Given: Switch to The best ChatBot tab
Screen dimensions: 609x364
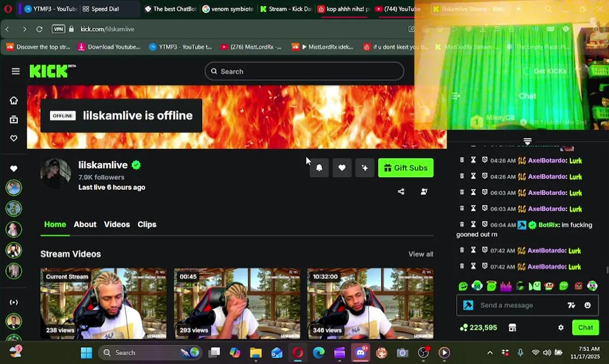Looking at the screenshot, I should [170, 9].
